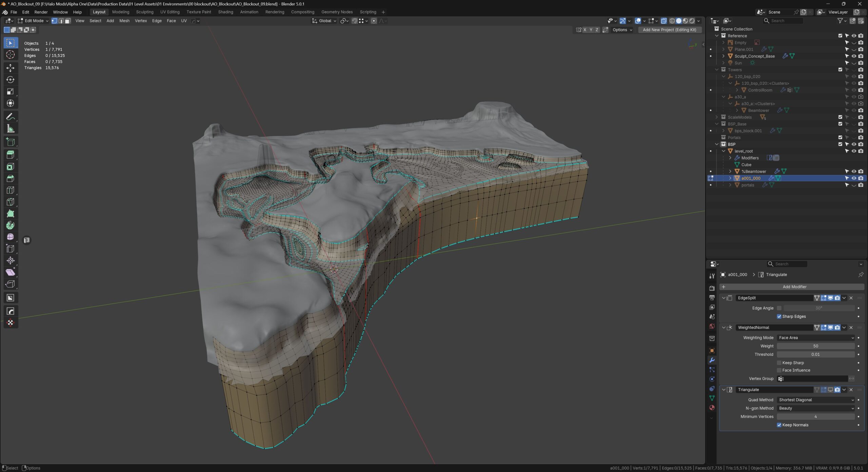The height and width of the screenshot is (472, 868).
Task: Open the Weighting Mode dropdown
Action: [x=815, y=338]
